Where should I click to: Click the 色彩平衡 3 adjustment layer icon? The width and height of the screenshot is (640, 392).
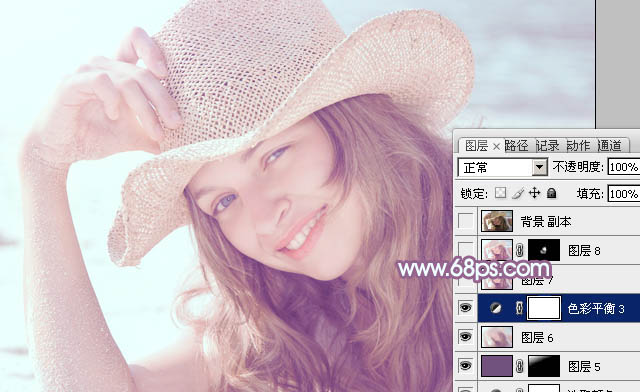tap(496, 308)
